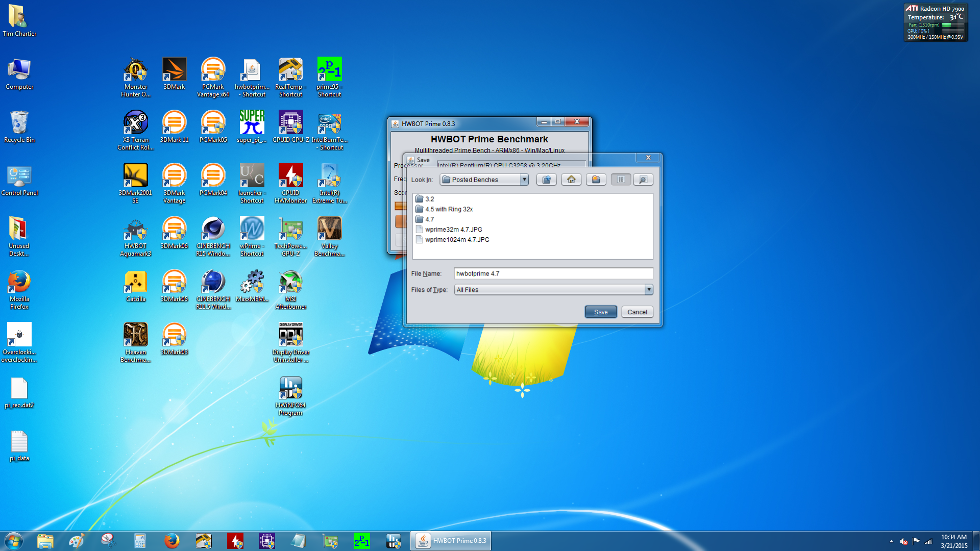Open Mozilla Firefox desktop icon
This screenshot has height=551, width=980.
click(19, 290)
